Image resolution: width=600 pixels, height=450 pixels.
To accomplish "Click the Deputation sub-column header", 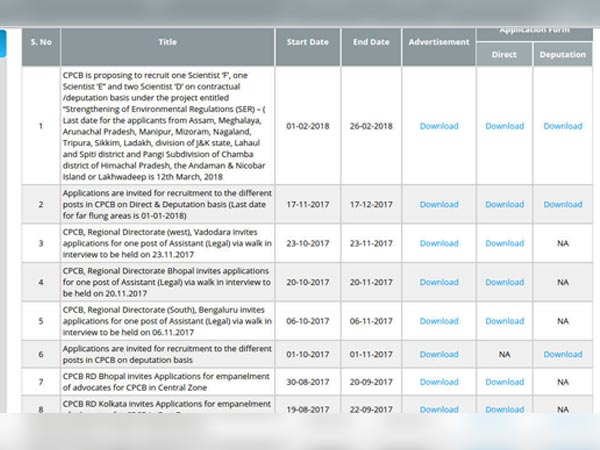I will tap(563, 54).
